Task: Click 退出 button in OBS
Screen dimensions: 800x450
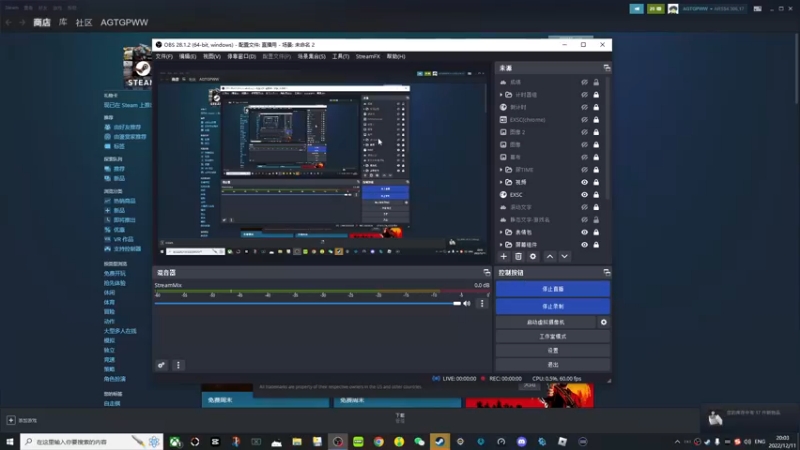Action: tap(553, 365)
